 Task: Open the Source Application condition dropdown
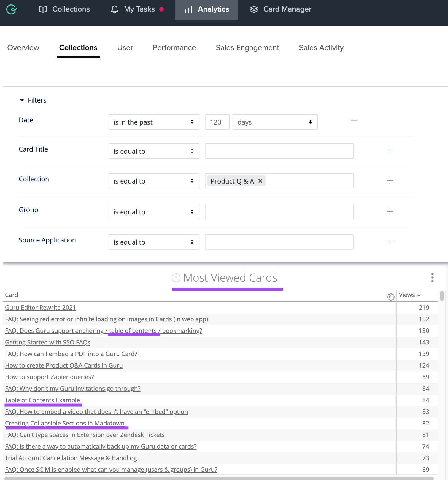point(154,242)
